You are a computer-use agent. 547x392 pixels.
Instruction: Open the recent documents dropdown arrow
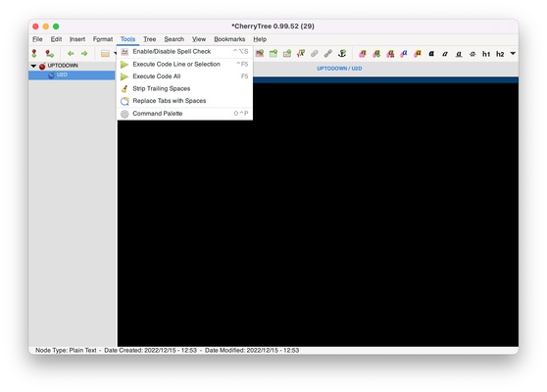(115, 53)
